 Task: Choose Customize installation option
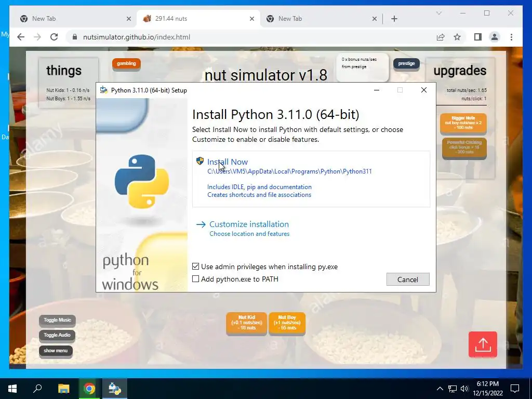(249, 224)
